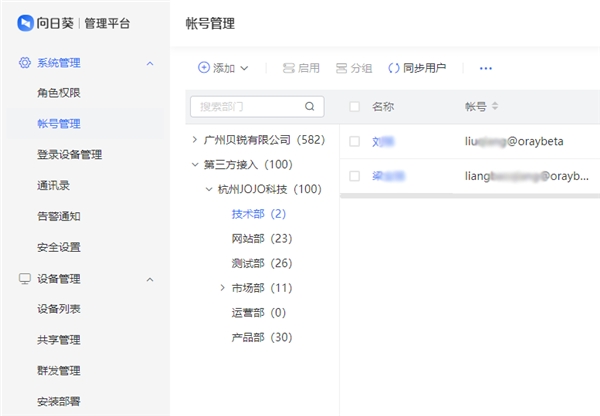The height and width of the screenshot is (416, 600).
Task: Click the 同步用户 sync icon
Action: (x=394, y=68)
